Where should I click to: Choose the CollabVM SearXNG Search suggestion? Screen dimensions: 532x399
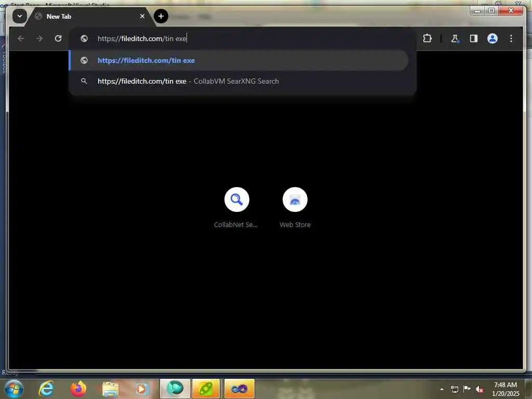[238, 81]
